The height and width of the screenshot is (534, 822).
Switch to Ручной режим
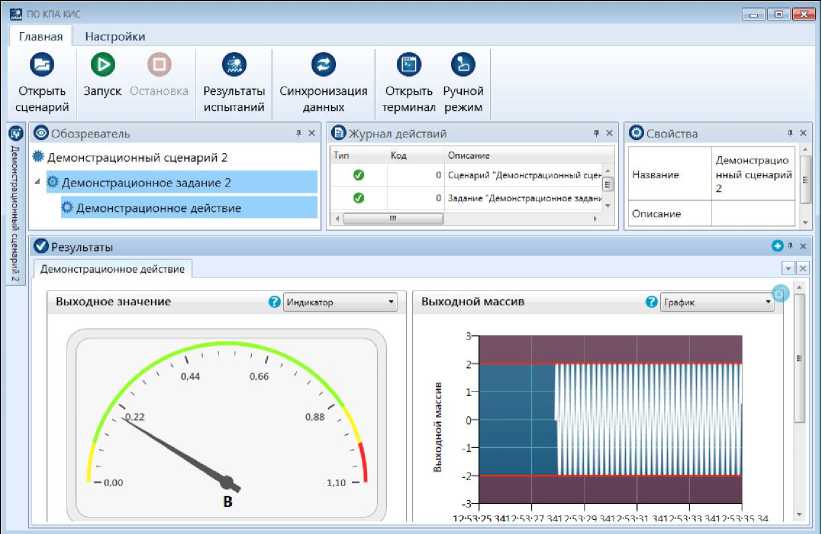point(462,65)
